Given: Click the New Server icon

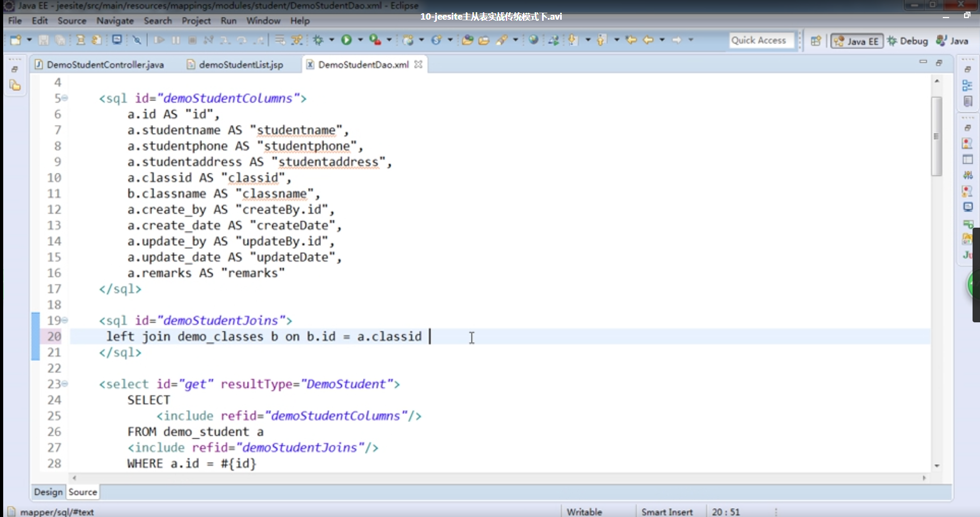Looking at the screenshot, I should click(408, 40).
